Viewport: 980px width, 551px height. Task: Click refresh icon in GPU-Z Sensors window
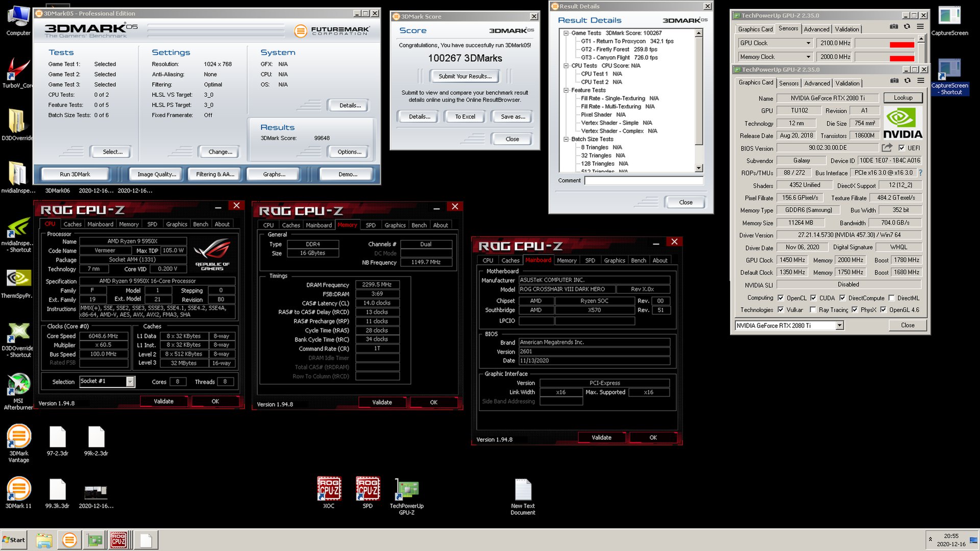click(907, 27)
